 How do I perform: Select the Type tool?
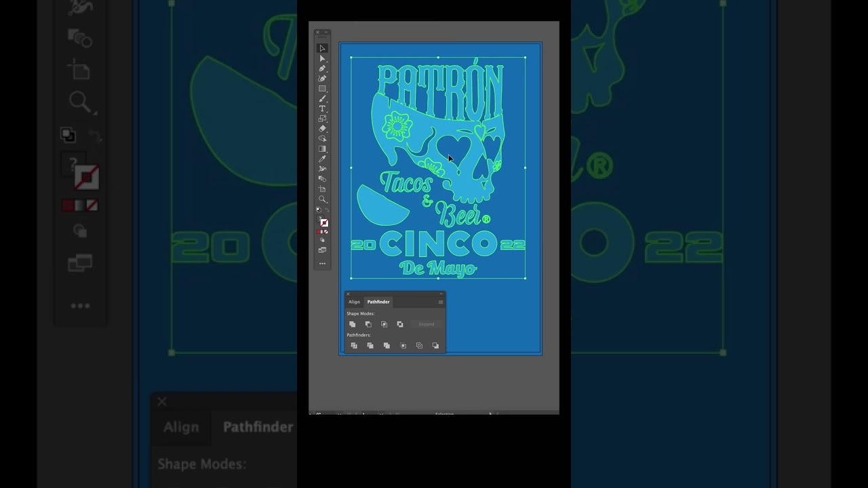tap(323, 108)
